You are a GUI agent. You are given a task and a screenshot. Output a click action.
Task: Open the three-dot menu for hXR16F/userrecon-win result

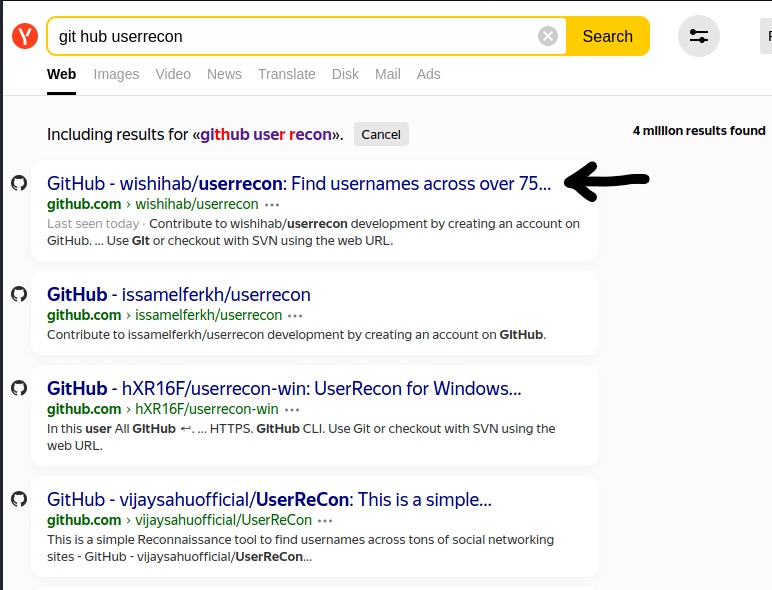[292, 410]
